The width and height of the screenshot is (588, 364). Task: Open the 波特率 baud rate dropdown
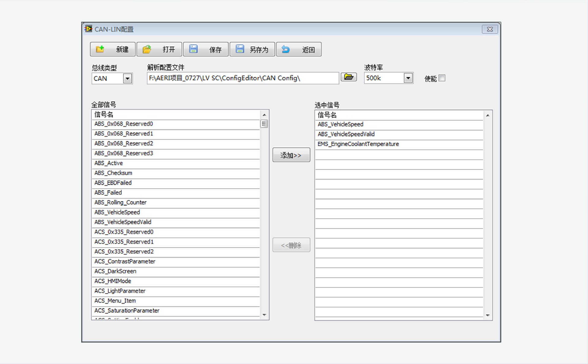[408, 78]
